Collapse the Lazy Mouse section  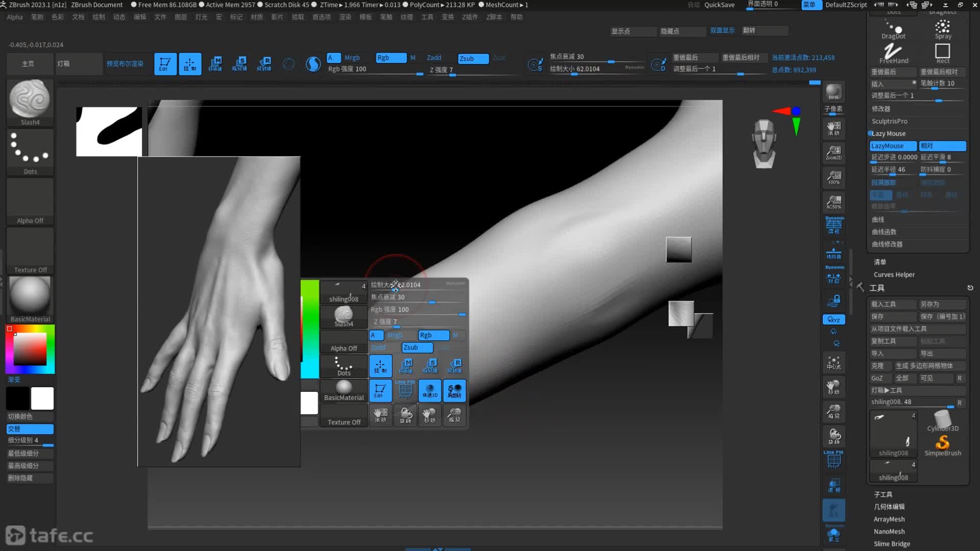pos(889,133)
